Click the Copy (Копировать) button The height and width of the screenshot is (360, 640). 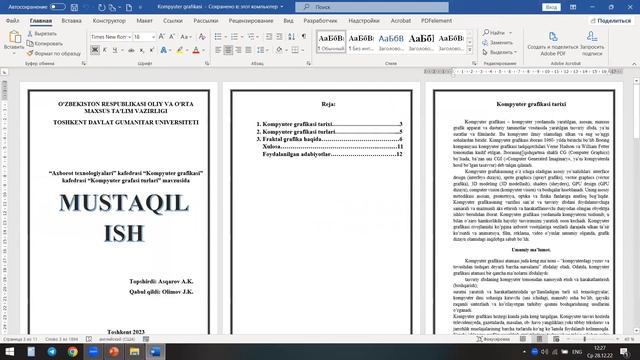(45, 43)
